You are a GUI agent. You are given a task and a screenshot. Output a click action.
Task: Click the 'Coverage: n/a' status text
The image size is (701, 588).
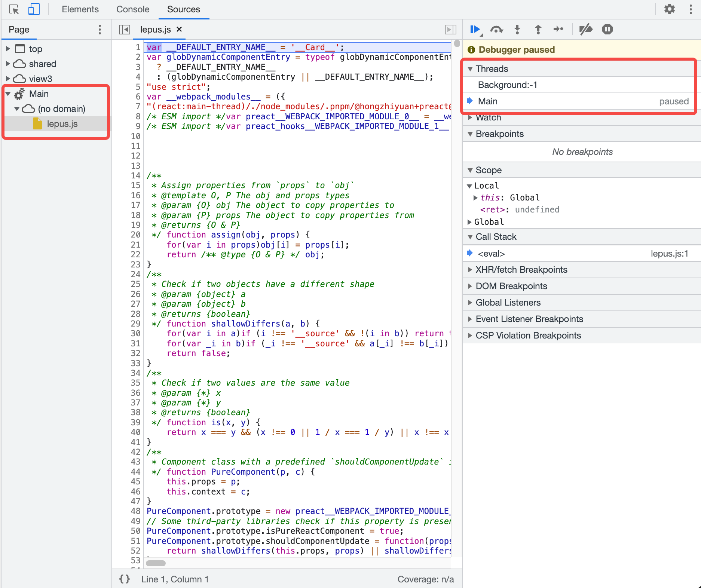point(425,579)
